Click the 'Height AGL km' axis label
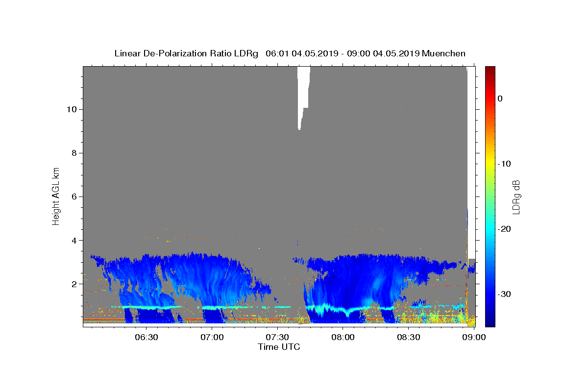Viewport: 588px width, 392px height. (x=56, y=196)
